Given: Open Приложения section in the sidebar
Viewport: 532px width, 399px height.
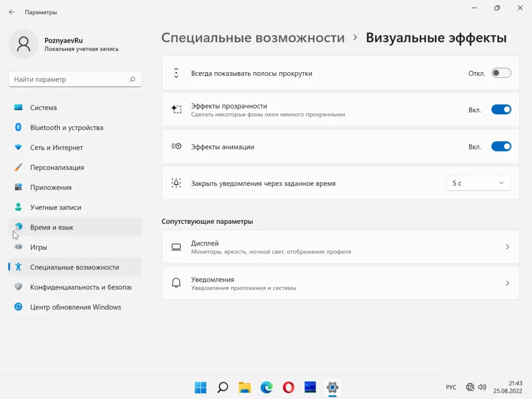Looking at the screenshot, I should (x=51, y=188).
